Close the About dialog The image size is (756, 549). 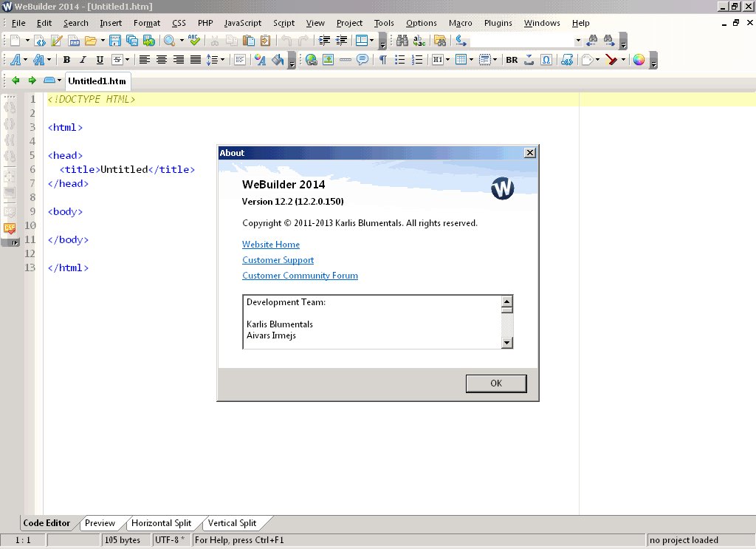[530, 153]
